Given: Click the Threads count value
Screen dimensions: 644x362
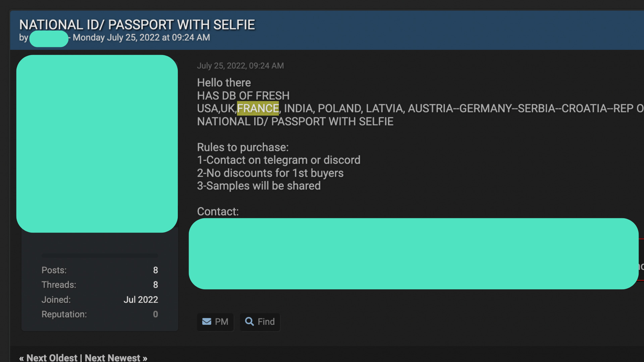Looking at the screenshot, I should coord(156,285).
